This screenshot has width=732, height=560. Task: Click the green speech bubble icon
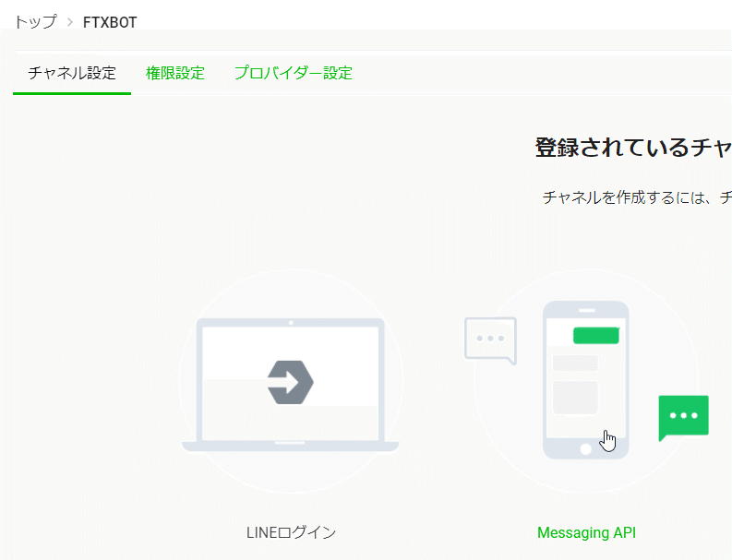click(x=683, y=417)
